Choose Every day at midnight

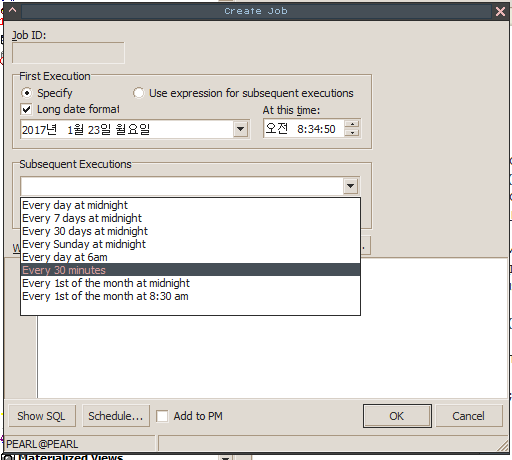[x=190, y=205]
